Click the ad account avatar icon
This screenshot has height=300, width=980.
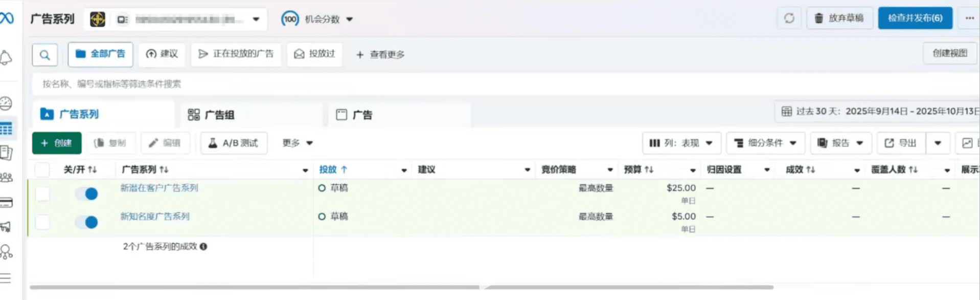(98, 19)
